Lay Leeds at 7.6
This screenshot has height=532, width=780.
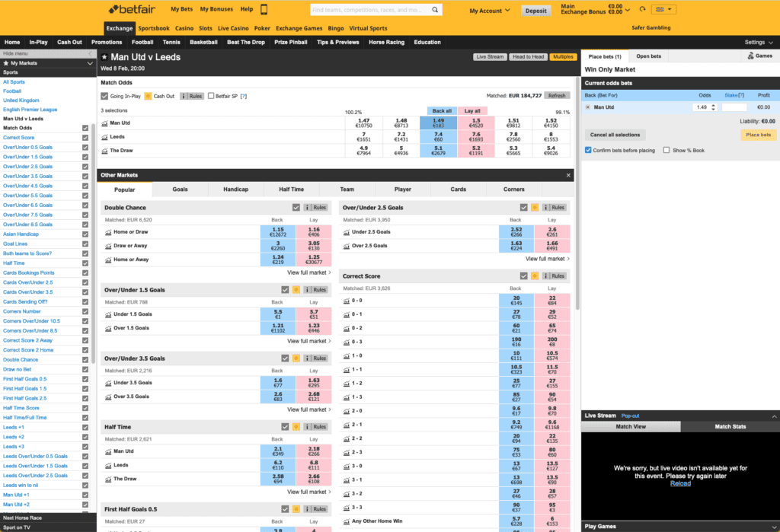coord(476,137)
